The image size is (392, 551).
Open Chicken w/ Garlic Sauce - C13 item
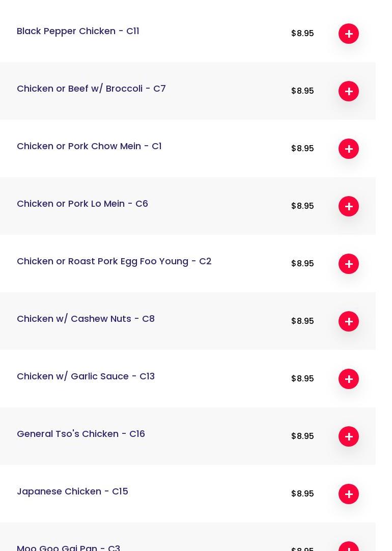pyautogui.click(x=86, y=376)
